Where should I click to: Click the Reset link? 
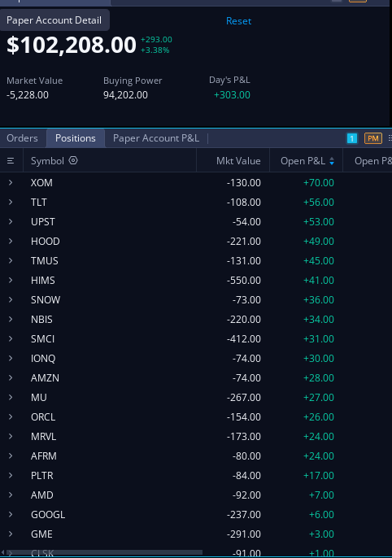238,21
